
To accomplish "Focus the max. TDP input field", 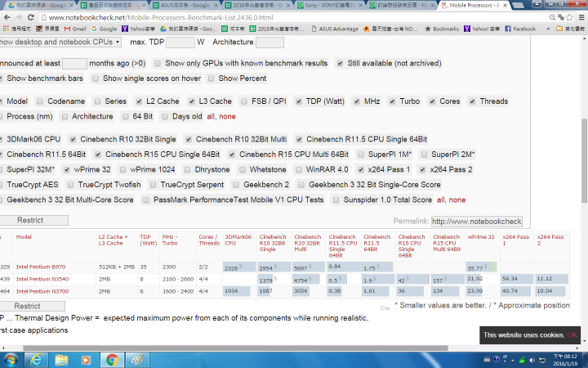I will [x=180, y=42].
